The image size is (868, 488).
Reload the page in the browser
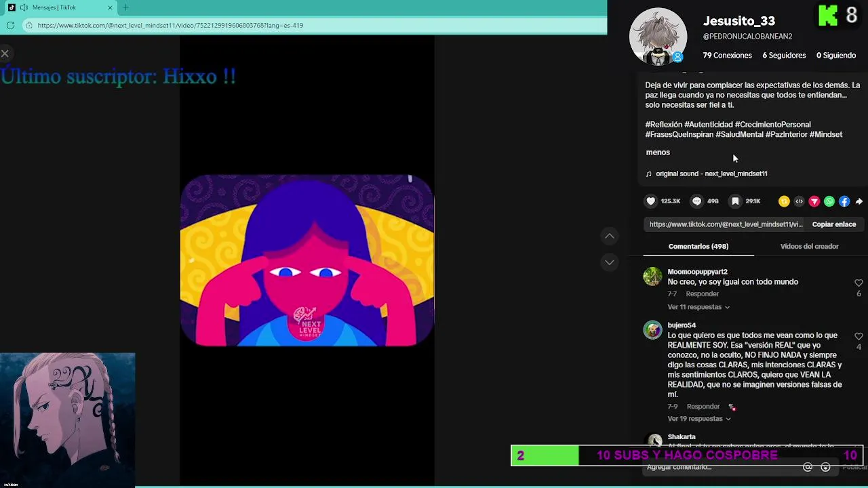pos(10,25)
